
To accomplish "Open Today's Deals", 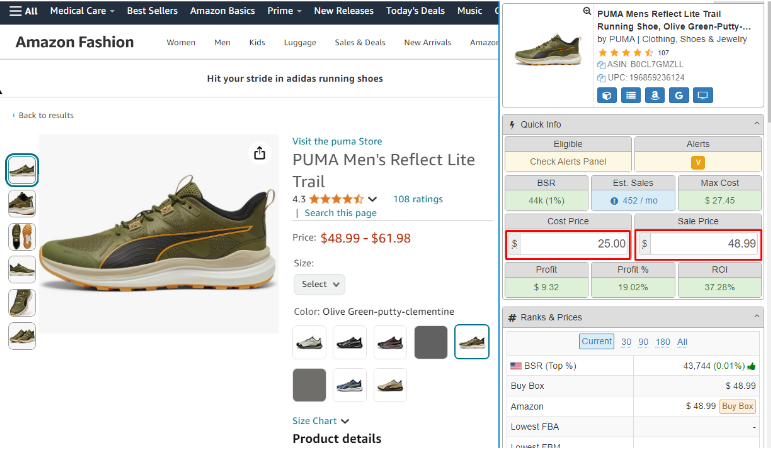I will tap(415, 11).
